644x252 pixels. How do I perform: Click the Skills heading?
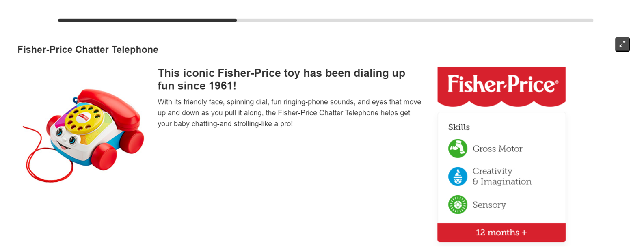[x=459, y=127]
